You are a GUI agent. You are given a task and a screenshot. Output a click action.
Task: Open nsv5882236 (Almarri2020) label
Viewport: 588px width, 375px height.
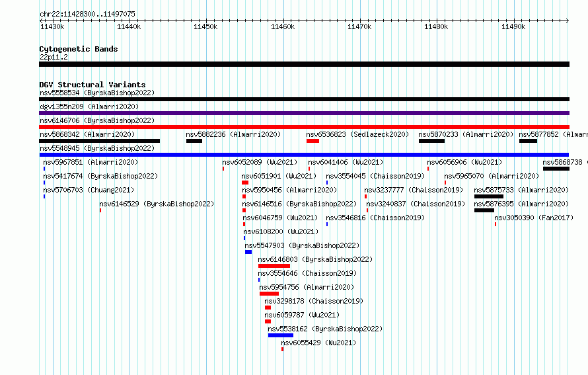tap(233, 134)
